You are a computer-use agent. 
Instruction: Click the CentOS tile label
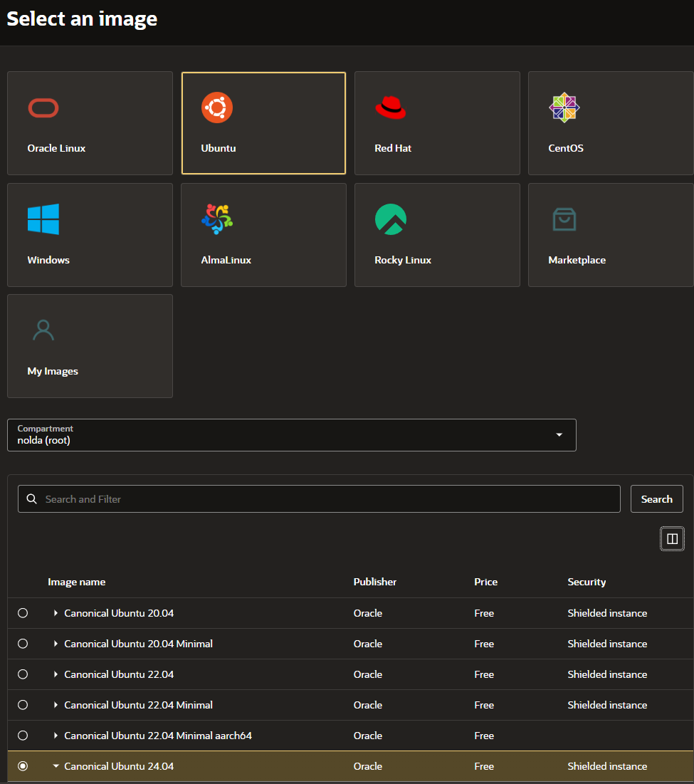[x=566, y=148]
